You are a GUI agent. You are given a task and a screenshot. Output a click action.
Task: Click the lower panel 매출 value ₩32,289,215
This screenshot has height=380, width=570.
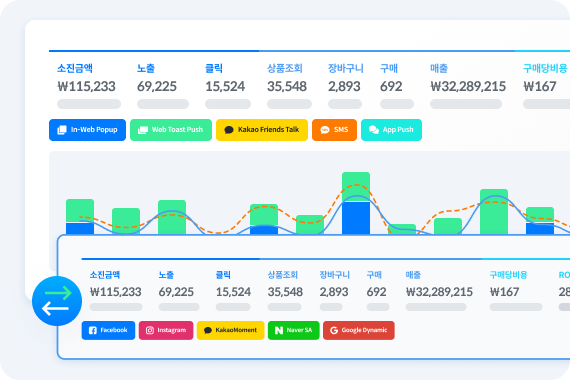(x=439, y=292)
